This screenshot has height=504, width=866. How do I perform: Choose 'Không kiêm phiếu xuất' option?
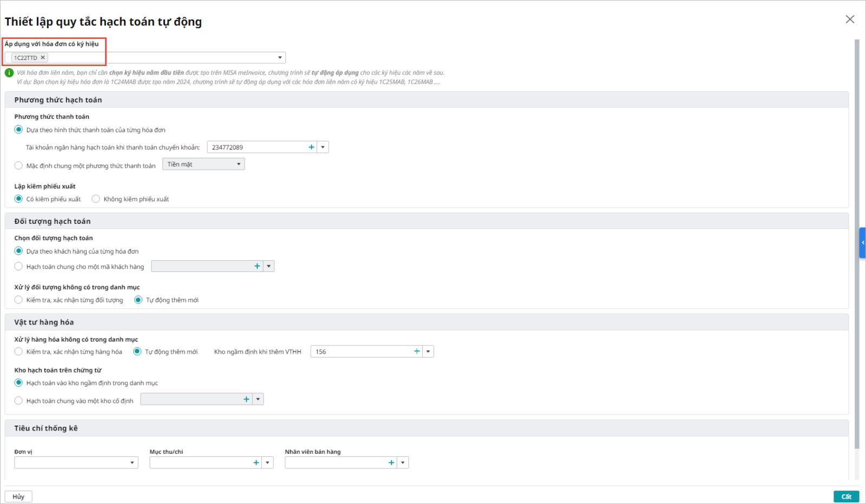tap(96, 199)
